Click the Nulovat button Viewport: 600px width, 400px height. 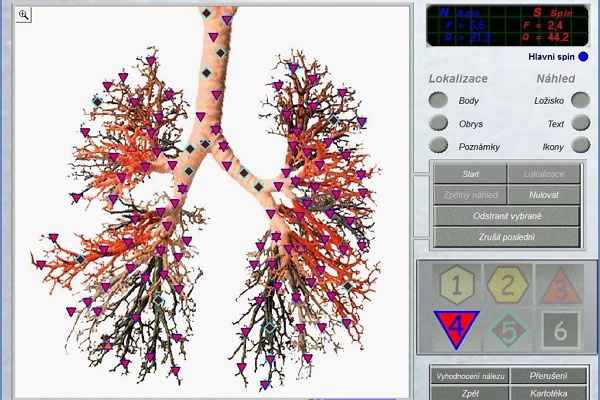tap(544, 195)
